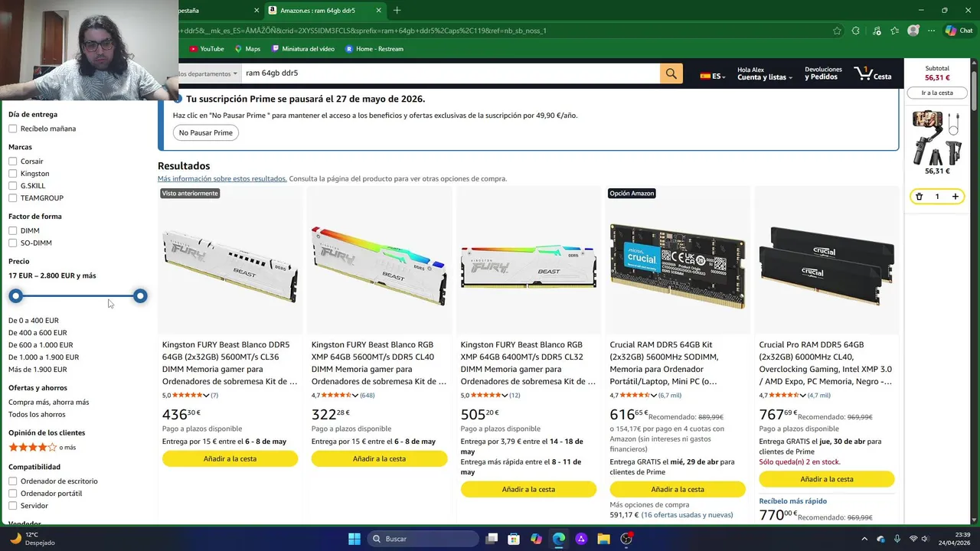Increase cart quantity with the plus icon
This screenshot has height=551, width=980.
955,197
